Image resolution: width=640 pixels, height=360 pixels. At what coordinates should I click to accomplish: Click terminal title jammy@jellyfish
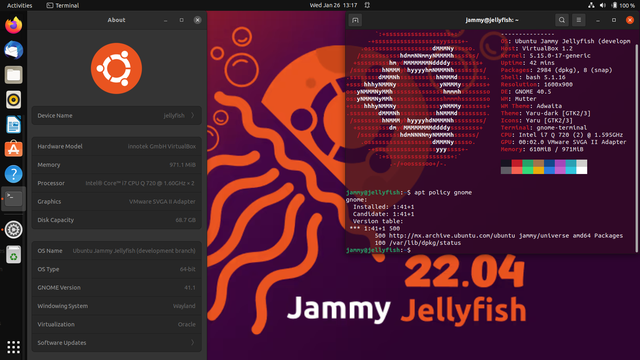492,20
